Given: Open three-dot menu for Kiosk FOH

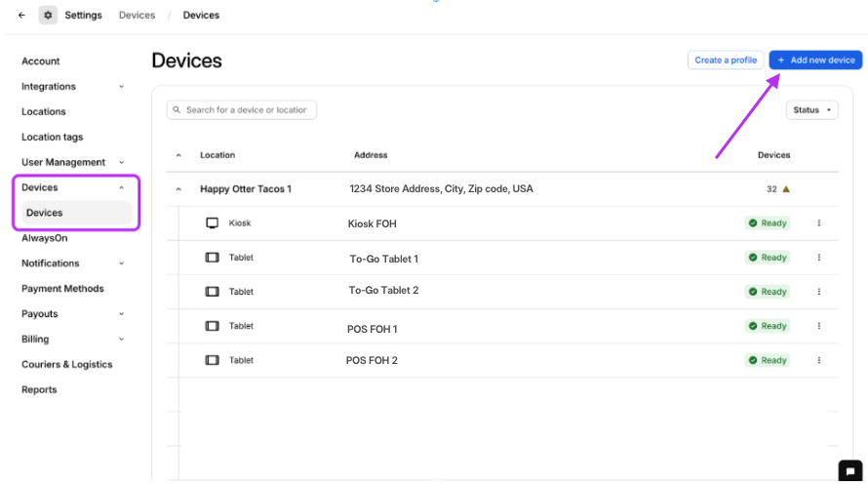Looking at the screenshot, I should click(818, 223).
